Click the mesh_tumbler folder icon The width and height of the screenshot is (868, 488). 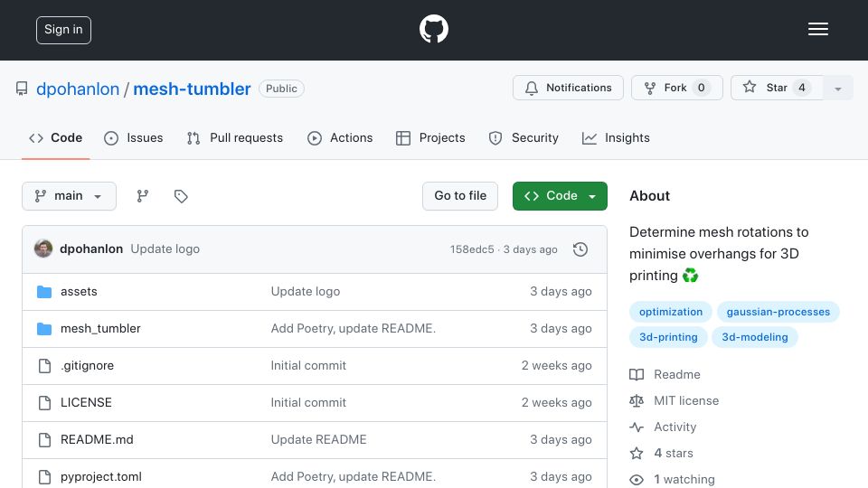(x=44, y=329)
